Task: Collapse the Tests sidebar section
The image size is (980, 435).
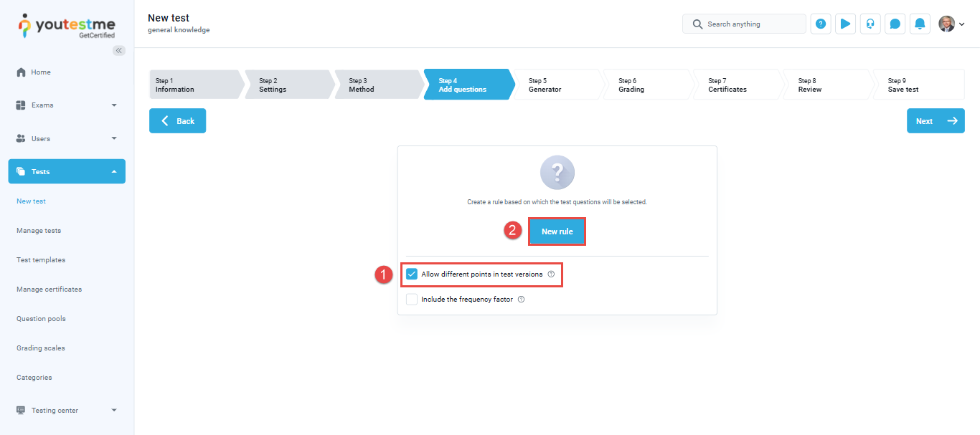Action: tap(67, 171)
